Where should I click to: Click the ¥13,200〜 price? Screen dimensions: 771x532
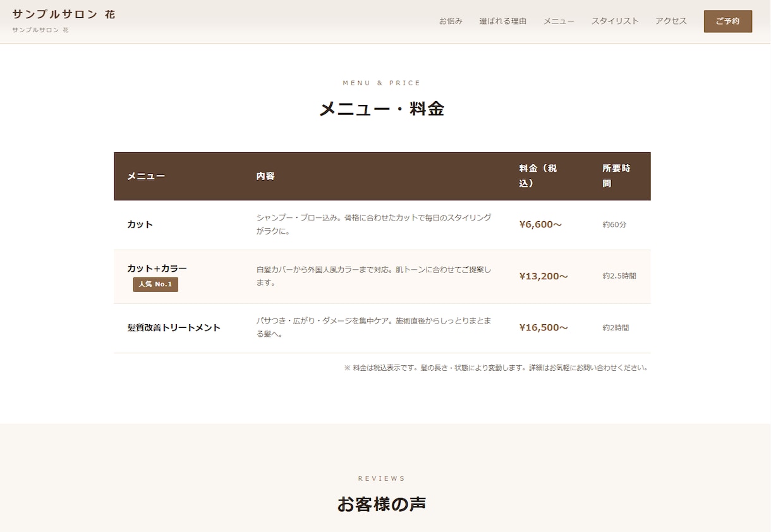543,276
